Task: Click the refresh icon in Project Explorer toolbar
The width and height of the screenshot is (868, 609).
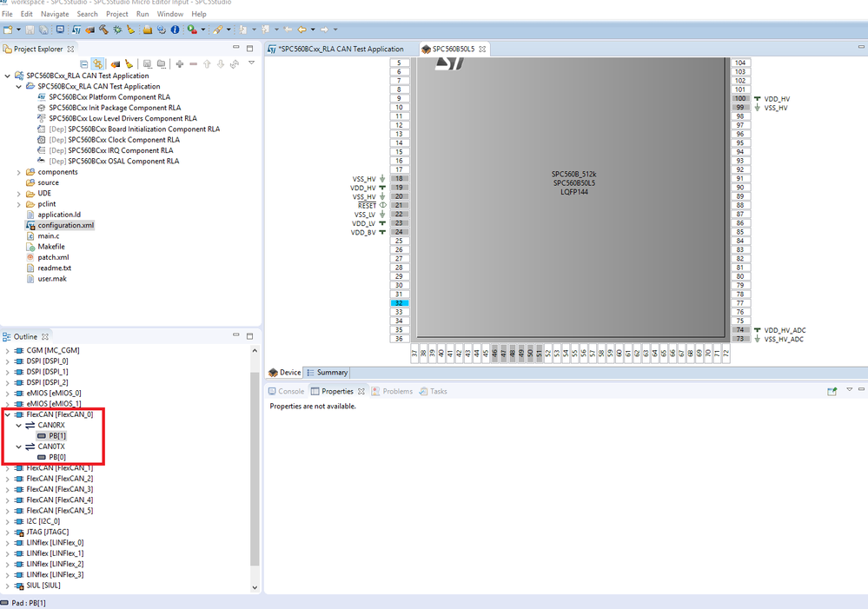Action: coord(235,64)
